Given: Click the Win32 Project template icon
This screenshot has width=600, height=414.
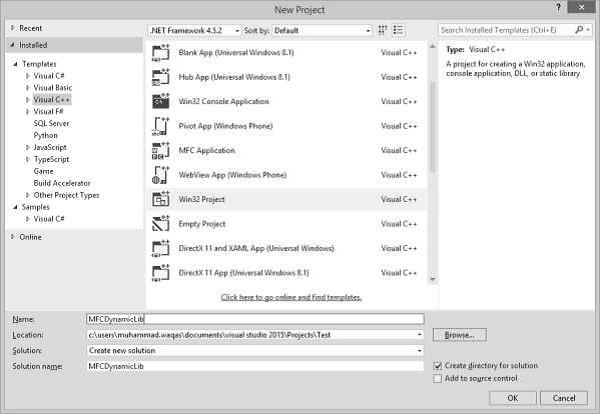Looking at the screenshot, I should (x=161, y=200).
